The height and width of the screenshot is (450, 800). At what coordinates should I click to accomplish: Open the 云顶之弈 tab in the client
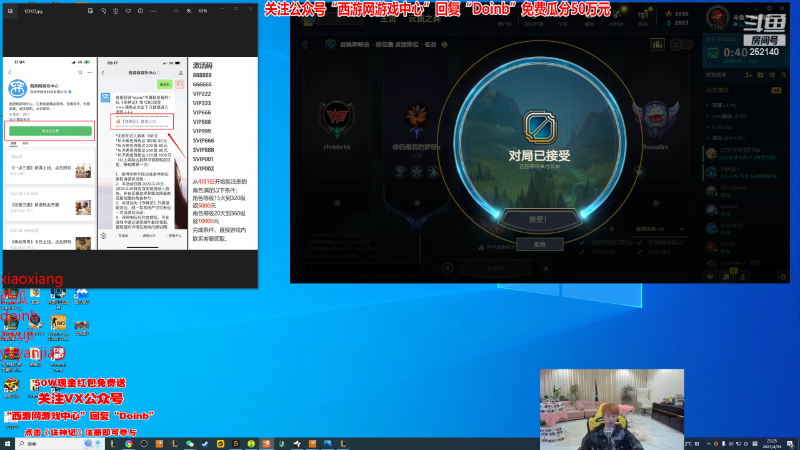click(424, 19)
